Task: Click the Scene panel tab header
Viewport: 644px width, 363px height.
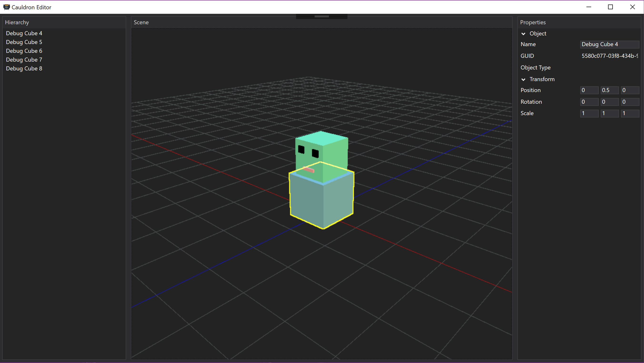Action: point(141,22)
